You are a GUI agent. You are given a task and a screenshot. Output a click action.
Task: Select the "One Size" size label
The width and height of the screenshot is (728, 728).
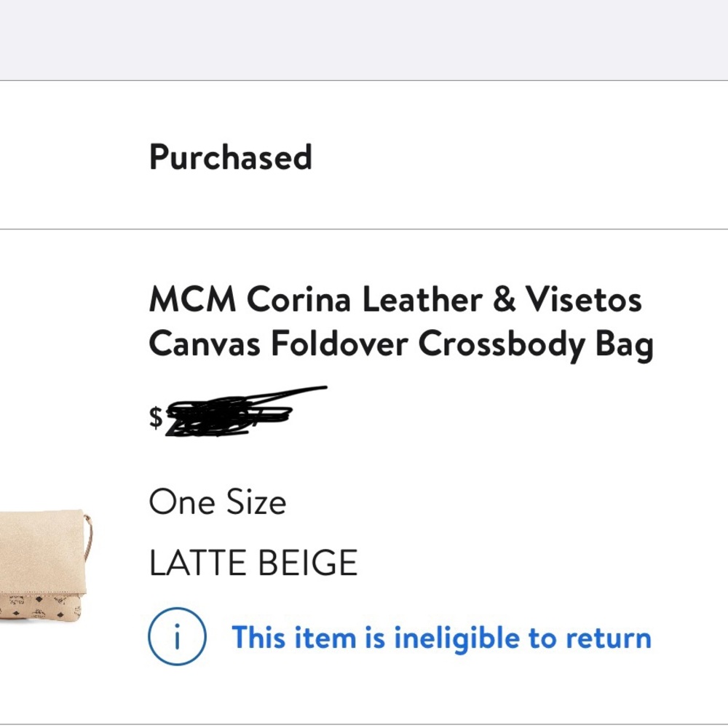tap(217, 501)
